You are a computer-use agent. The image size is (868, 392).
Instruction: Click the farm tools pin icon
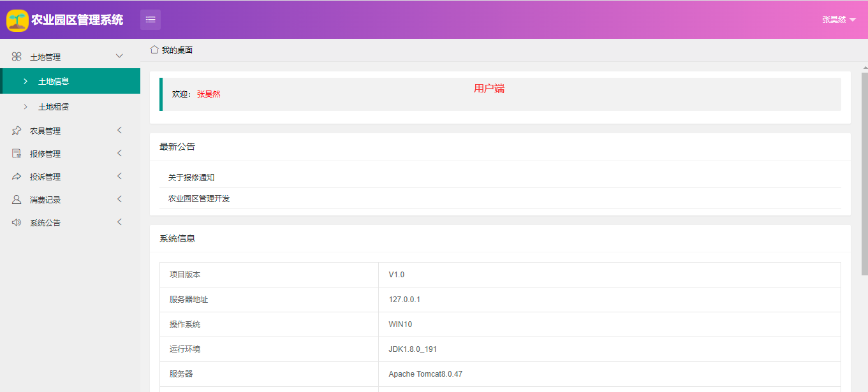pos(17,131)
